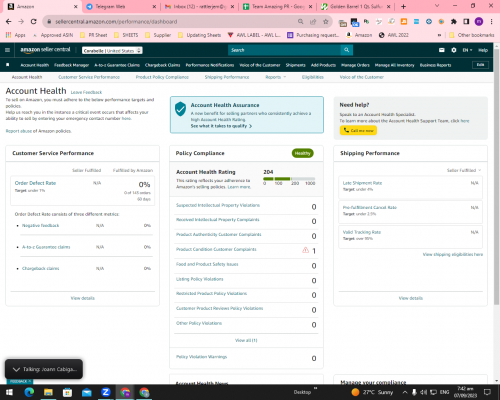Click the browser profile avatar
This screenshot has width=500, height=400.
point(479,22)
